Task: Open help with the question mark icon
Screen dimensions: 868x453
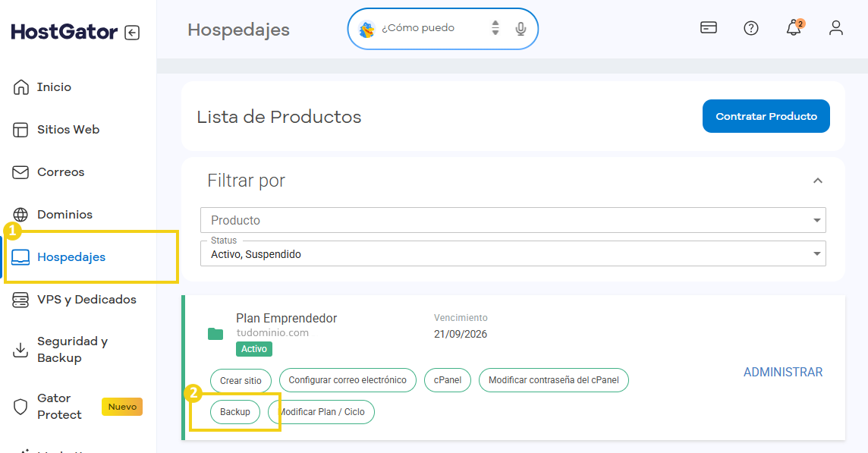Action: 750,27
